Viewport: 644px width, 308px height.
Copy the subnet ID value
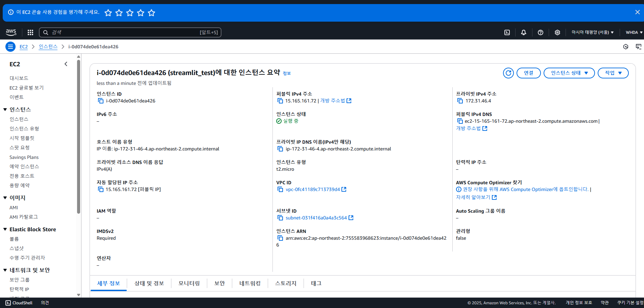[280, 218]
